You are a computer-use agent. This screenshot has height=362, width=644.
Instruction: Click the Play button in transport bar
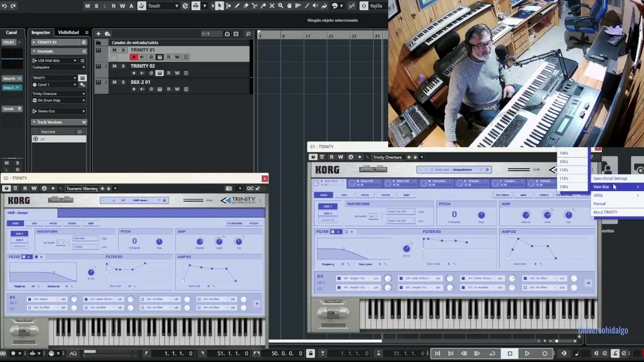527,353
